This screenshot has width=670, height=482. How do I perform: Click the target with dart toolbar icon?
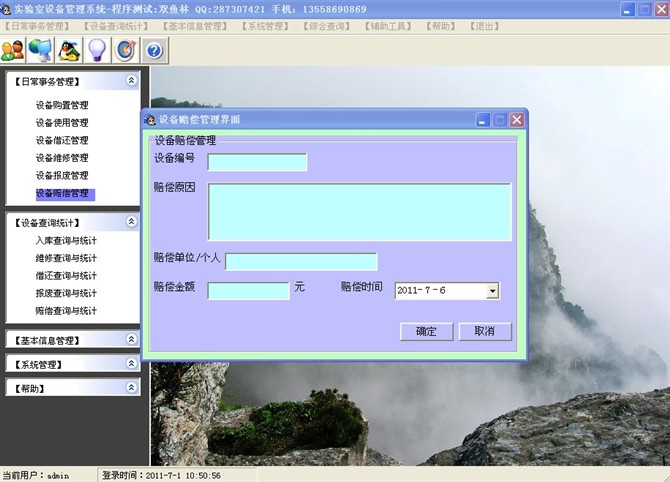tap(125, 49)
